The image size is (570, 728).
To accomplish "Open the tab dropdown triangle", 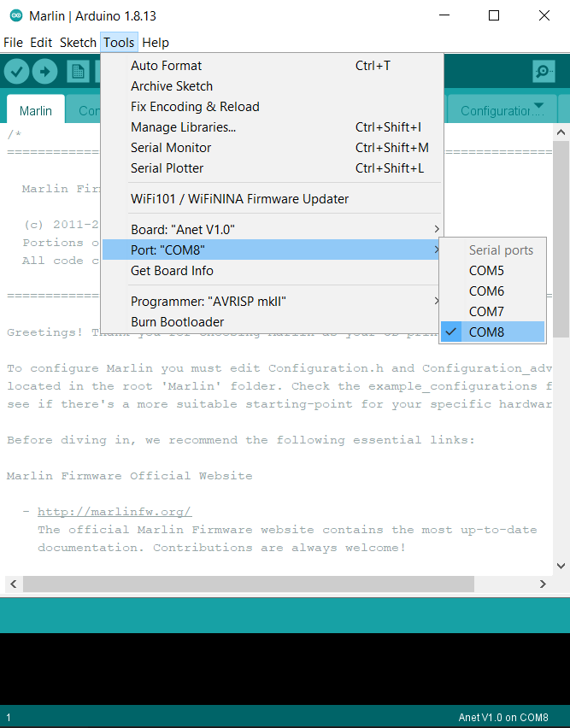I will point(539,105).
